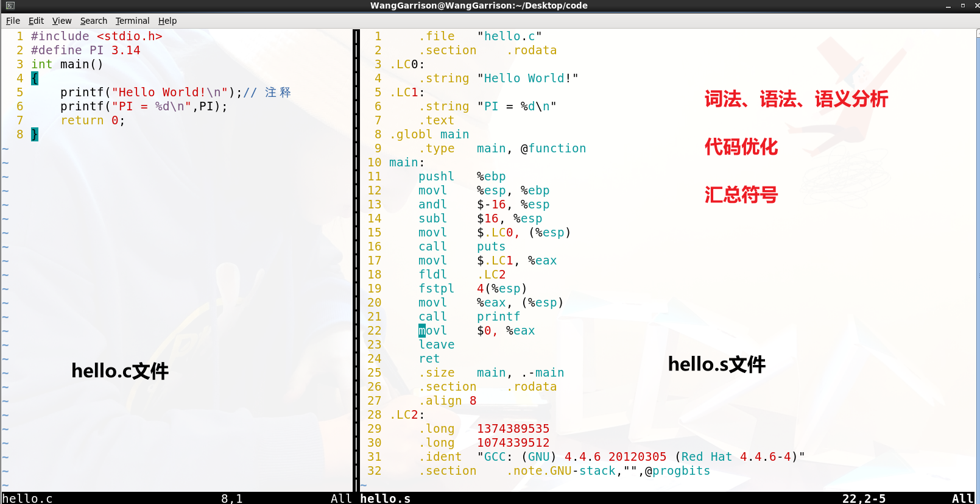The width and height of the screenshot is (980, 504).
Task: Click the '.type main, @function' line
Action: (502, 148)
